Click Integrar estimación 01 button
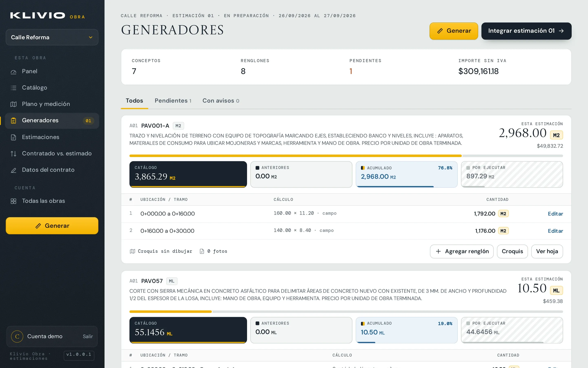Viewport: 588px width, 368px height. [526, 31]
